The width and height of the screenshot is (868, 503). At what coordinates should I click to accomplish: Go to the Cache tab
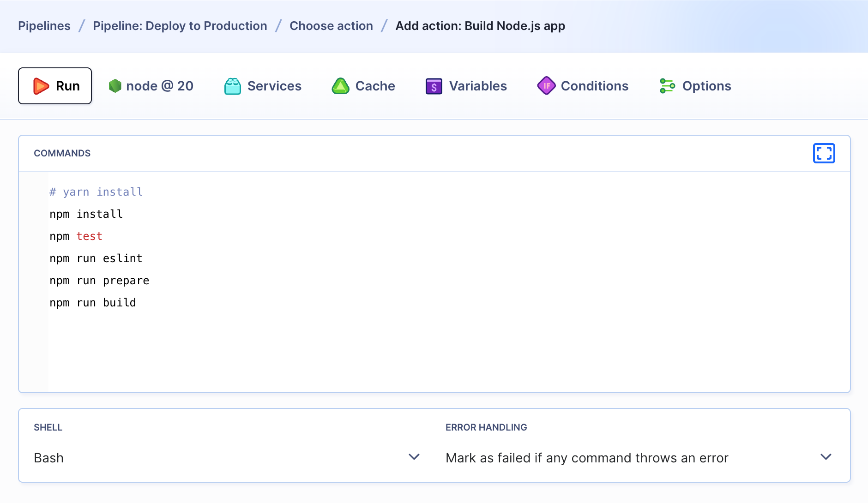point(363,86)
